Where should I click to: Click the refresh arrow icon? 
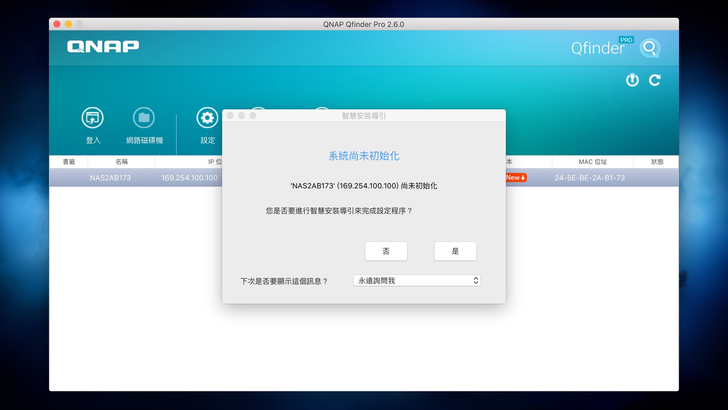(655, 80)
